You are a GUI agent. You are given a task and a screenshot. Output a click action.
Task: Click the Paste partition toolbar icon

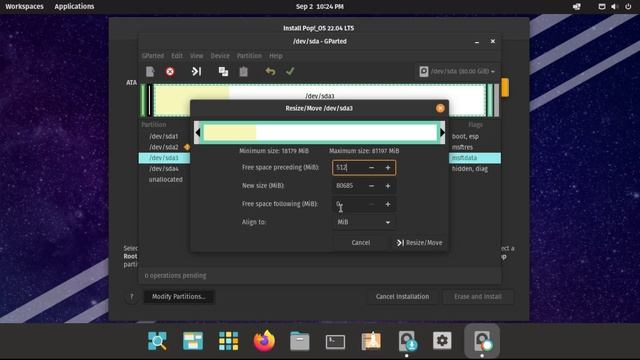(244, 71)
